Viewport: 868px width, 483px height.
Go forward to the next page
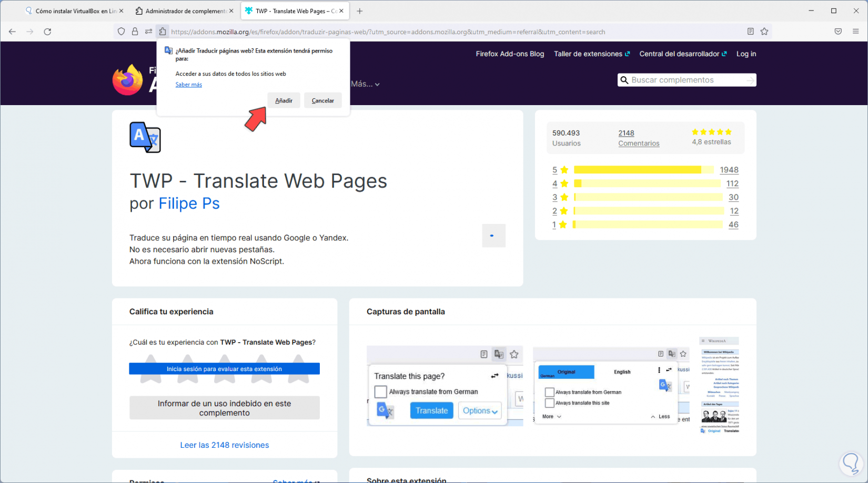30,32
